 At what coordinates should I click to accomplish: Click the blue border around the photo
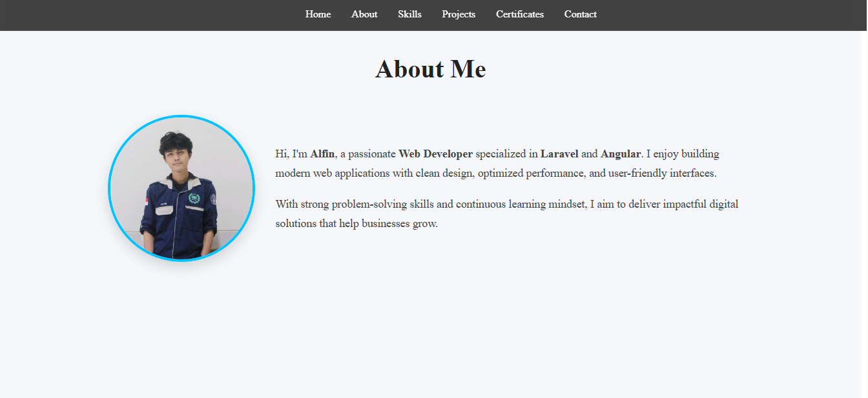tap(181, 117)
